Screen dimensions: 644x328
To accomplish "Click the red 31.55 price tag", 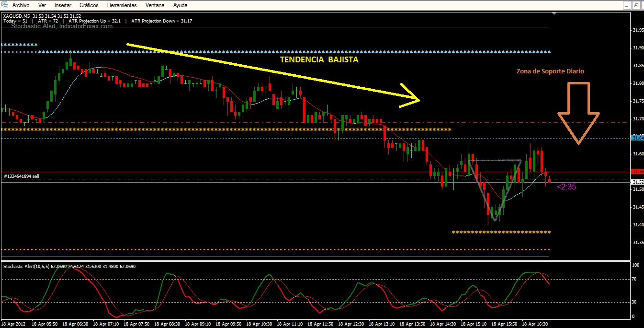I will coord(637,171).
